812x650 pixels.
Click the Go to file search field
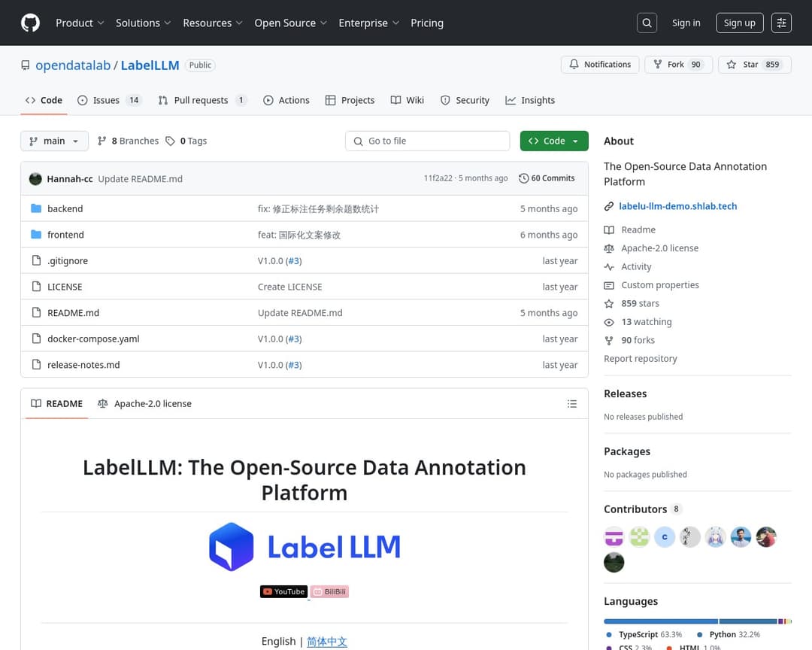click(x=427, y=141)
